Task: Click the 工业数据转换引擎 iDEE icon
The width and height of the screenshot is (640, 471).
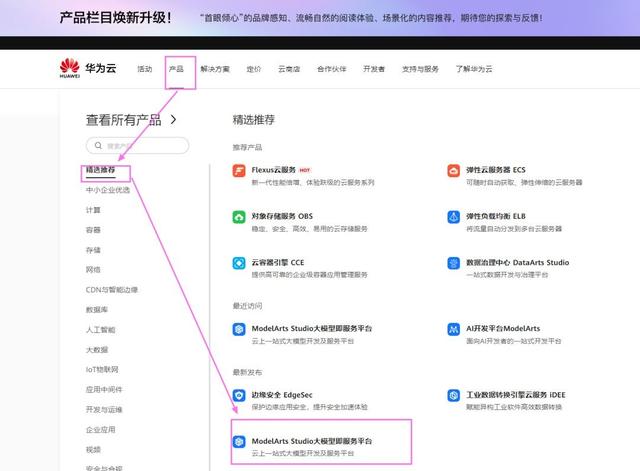Action: point(453,395)
